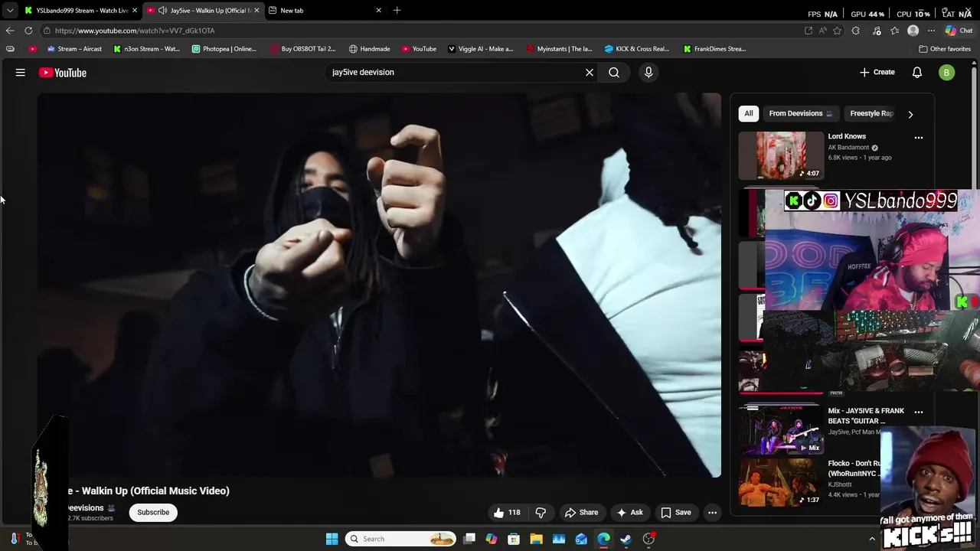Screen dimensions: 980x551
Task: Open the Viggle AI bookmark
Action: click(480, 49)
